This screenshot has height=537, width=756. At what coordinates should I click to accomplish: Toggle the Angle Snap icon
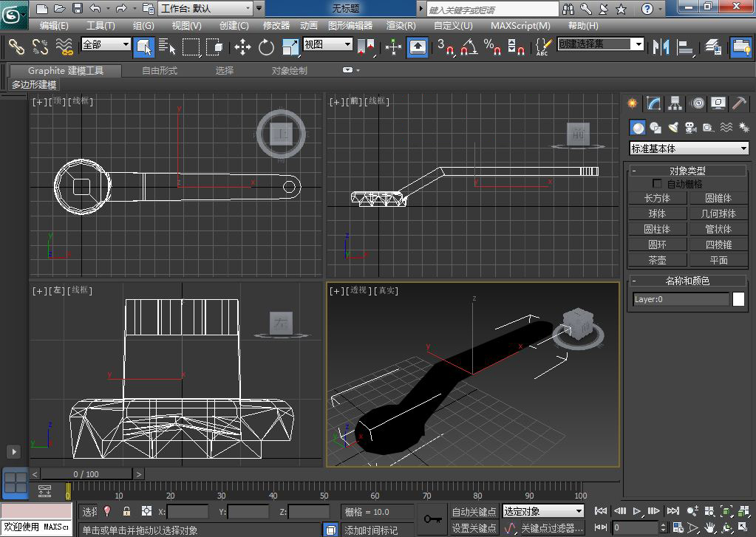click(x=469, y=47)
